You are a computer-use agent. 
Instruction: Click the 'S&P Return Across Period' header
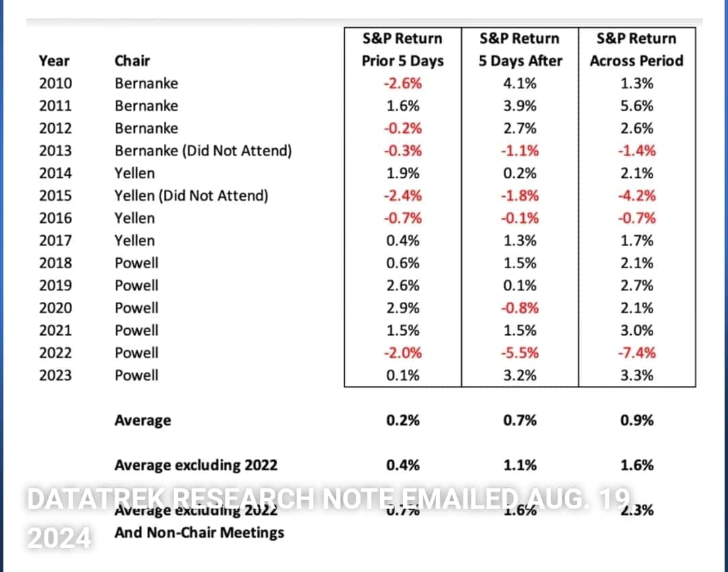636,49
